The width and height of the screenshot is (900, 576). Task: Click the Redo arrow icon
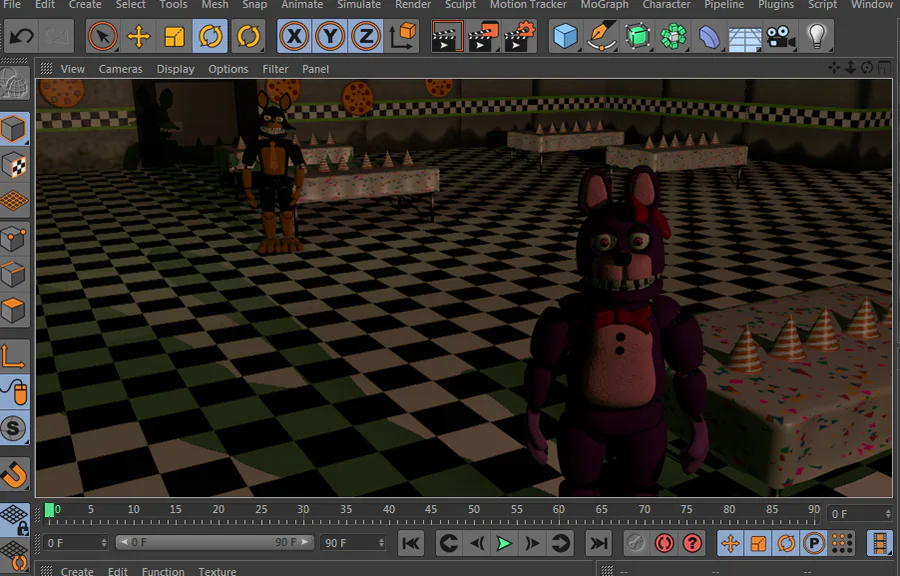(x=57, y=37)
